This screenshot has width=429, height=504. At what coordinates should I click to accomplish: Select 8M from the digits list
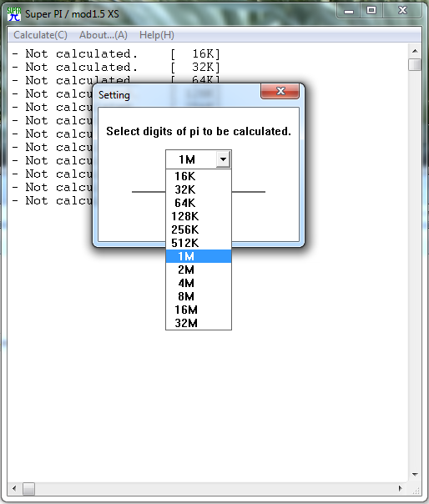click(x=199, y=296)
